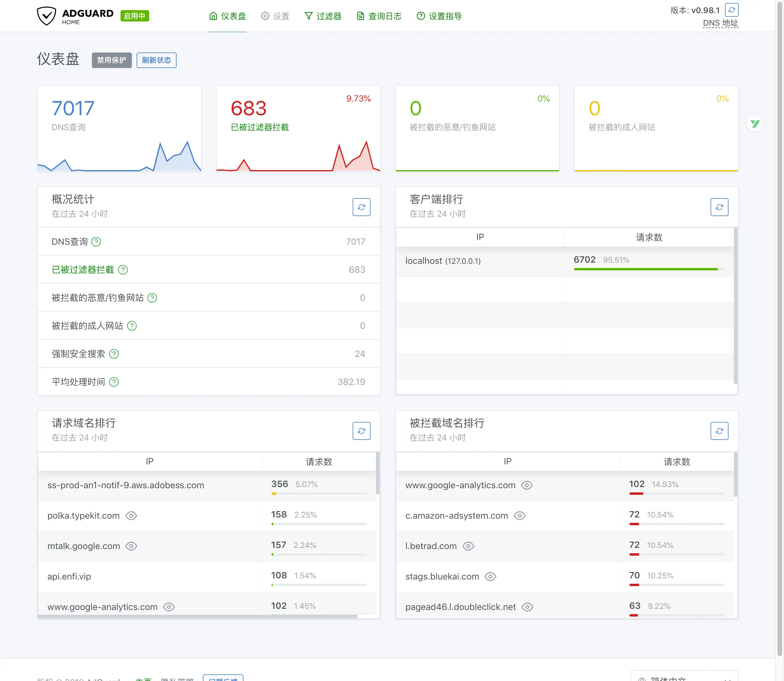
Task: Toggle eye icon for stags.bluekai.com
Action: click(x=490, y=577)
